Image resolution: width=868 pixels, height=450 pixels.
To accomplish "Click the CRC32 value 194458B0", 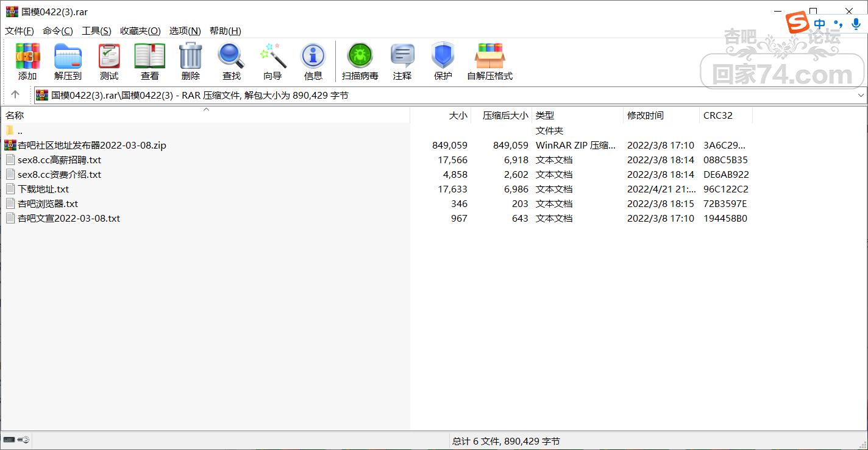I will click(x=725, y=218).
